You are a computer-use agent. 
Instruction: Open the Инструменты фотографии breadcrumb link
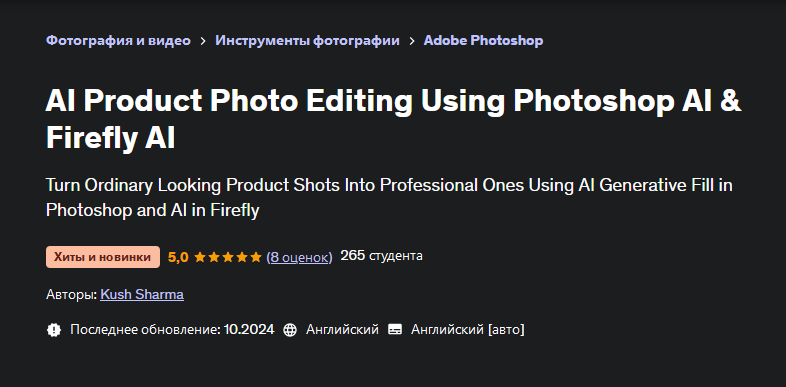tap(307, 41)
